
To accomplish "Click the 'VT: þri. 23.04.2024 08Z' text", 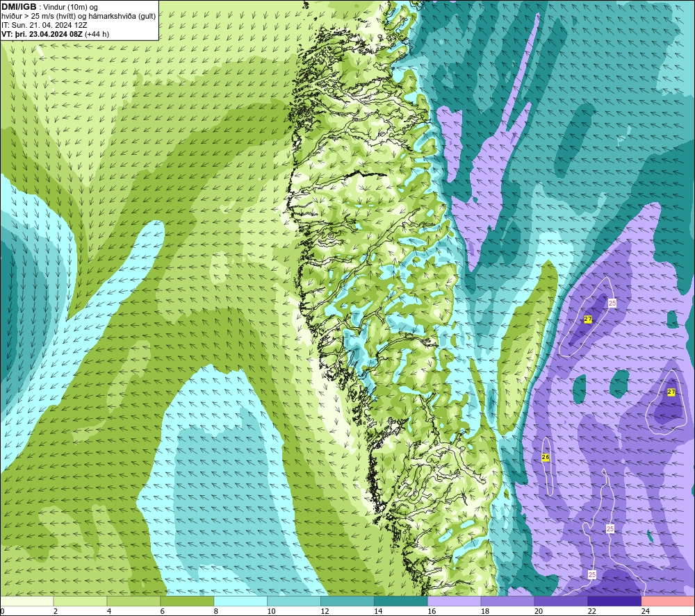I will tap(42, 34).
